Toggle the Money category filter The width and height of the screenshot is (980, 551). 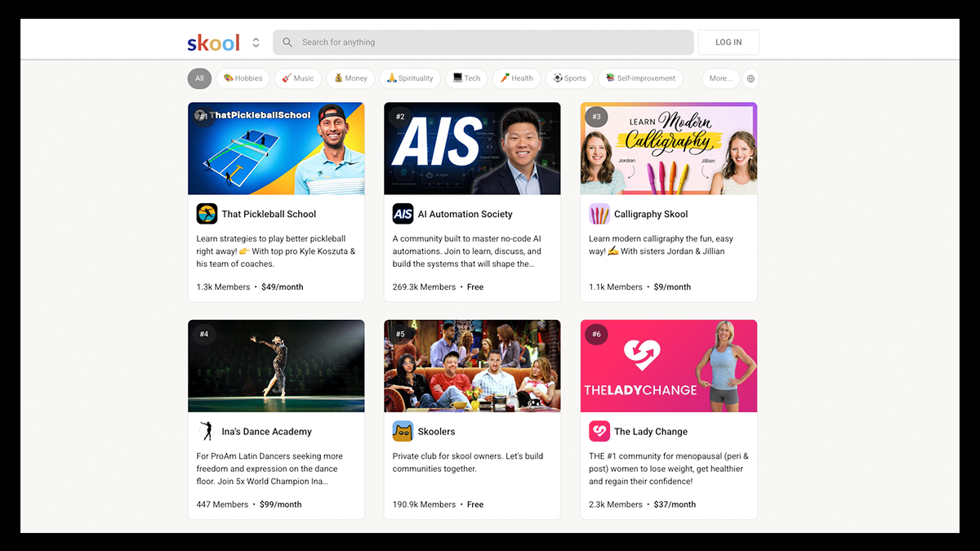(x=350, y=78)
